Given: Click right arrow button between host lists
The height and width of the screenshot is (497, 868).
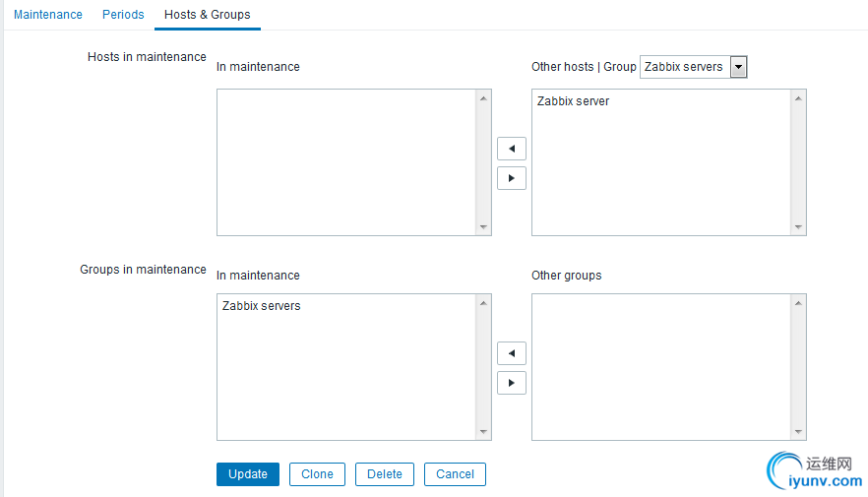Looking at the screenshot, I should point(511,178).
